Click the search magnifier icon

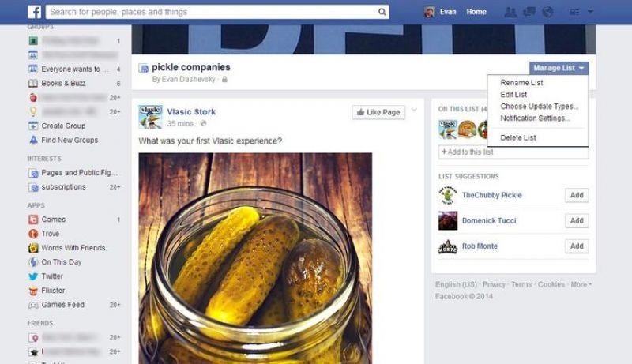tap(382, 12)
